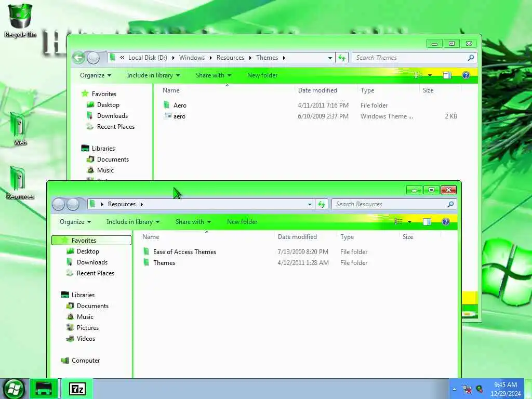Open Videos library in Resources window sidebar
The image size is (532, 399).
pyautogui.click(x=81, y=339)
